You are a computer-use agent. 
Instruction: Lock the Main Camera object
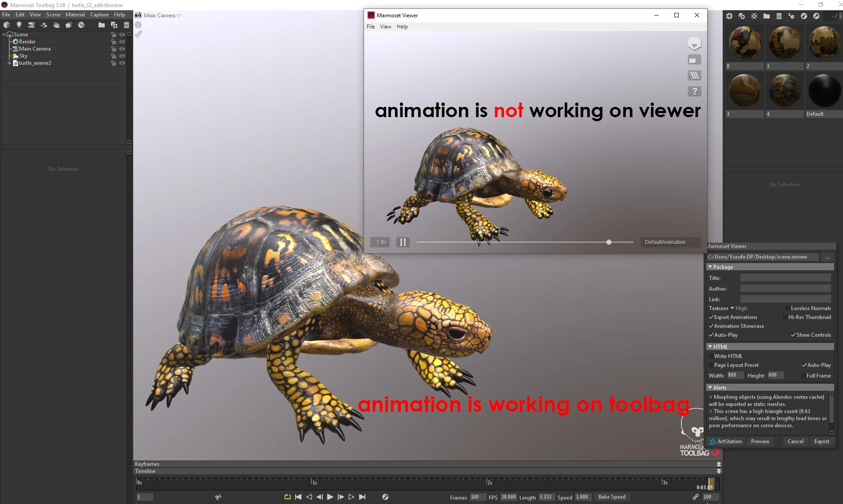(114, 49)
